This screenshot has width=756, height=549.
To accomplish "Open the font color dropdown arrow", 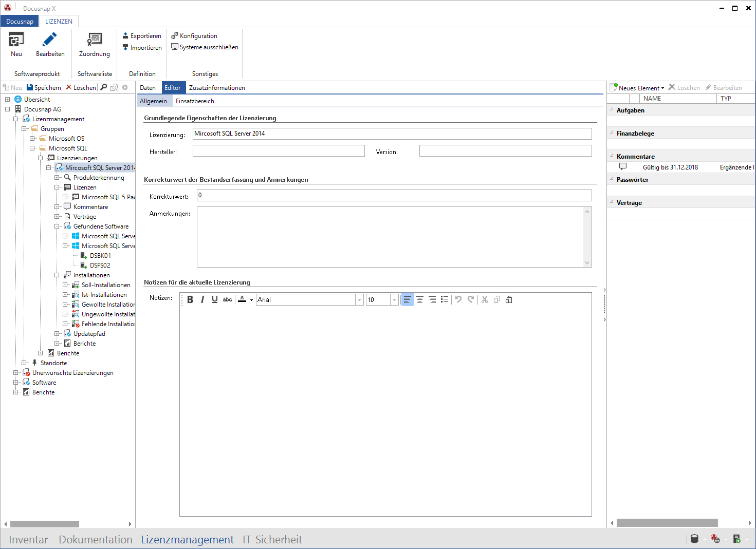I will pos(251,300).
